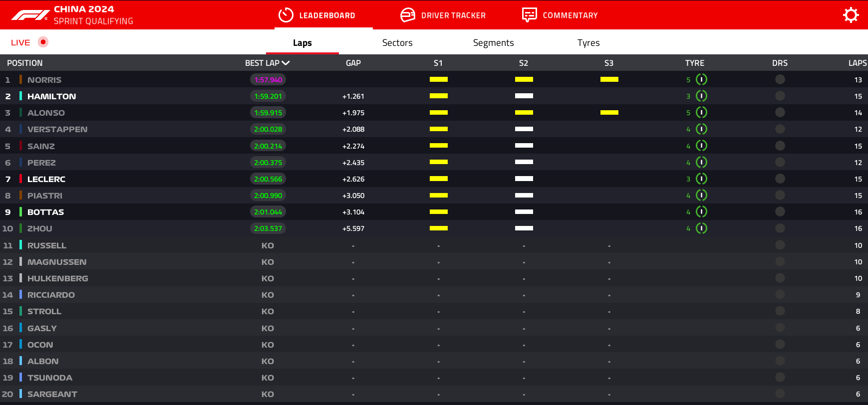The image size is (868, 405).
Task: Click Alonso DRS indicator dot
Action: coord(780,112)
